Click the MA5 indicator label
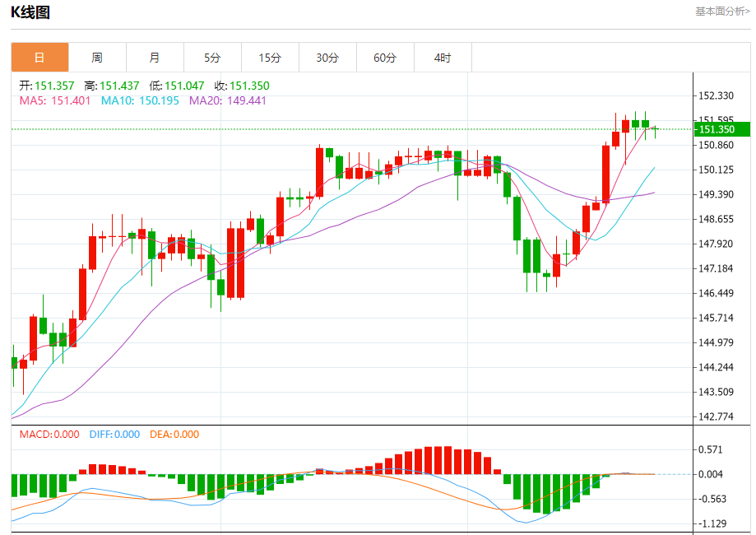 pyautogui.click(x=55, y=100)
